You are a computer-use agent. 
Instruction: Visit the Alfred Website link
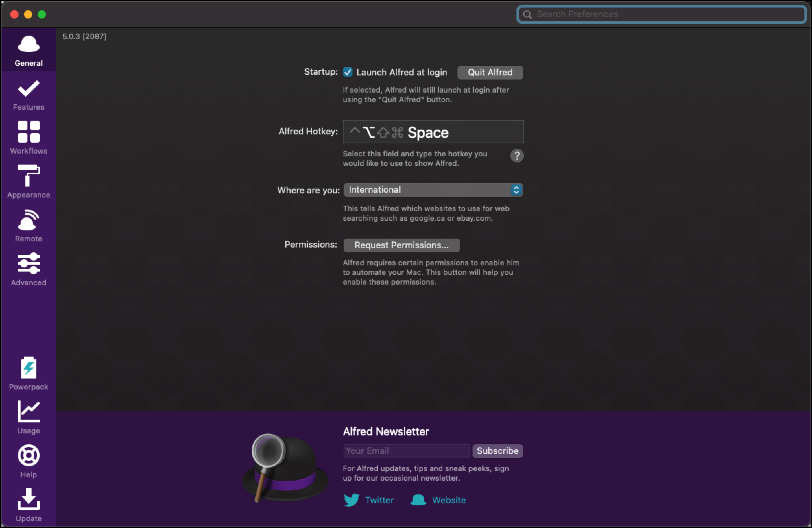coord(438,500)
